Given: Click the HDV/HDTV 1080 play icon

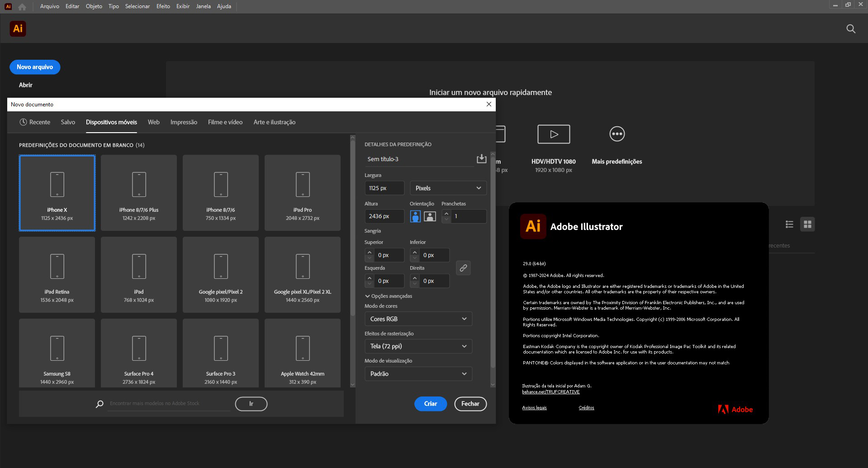Looking at the screenshot, I should tap(554, 134).
